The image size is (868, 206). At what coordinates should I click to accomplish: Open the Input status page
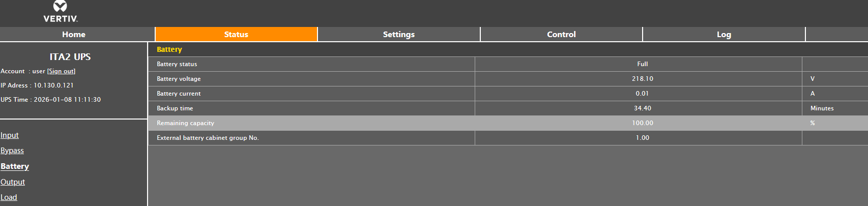pyautogui.click(x=10, y=135)
